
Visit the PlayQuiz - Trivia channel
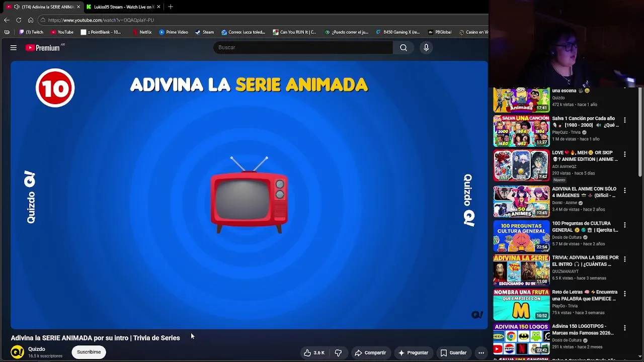[567, 132]
